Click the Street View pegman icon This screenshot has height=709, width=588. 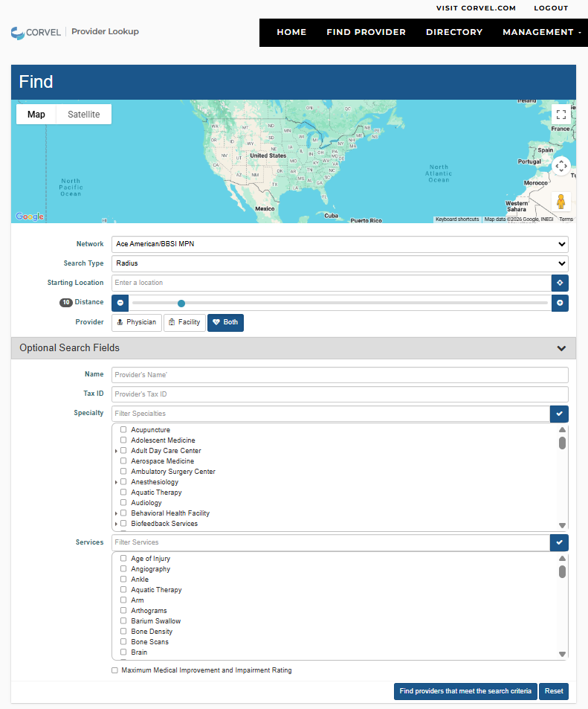(x=561, y=202)
